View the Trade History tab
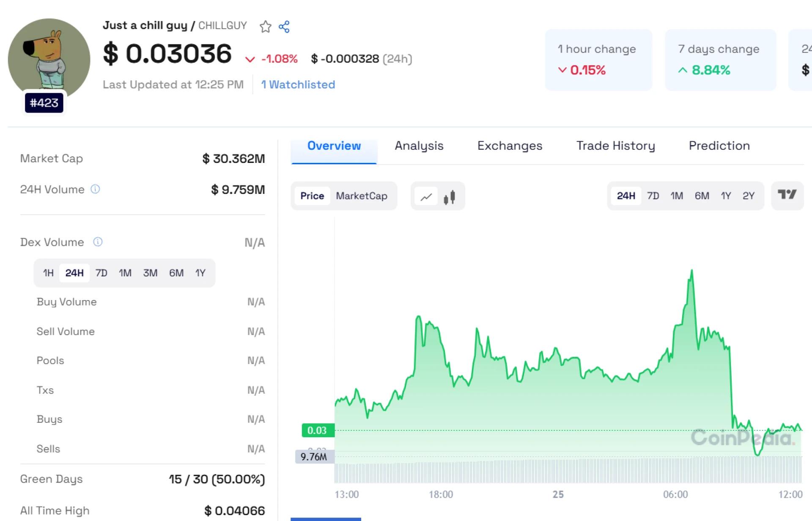 (616, 146)
